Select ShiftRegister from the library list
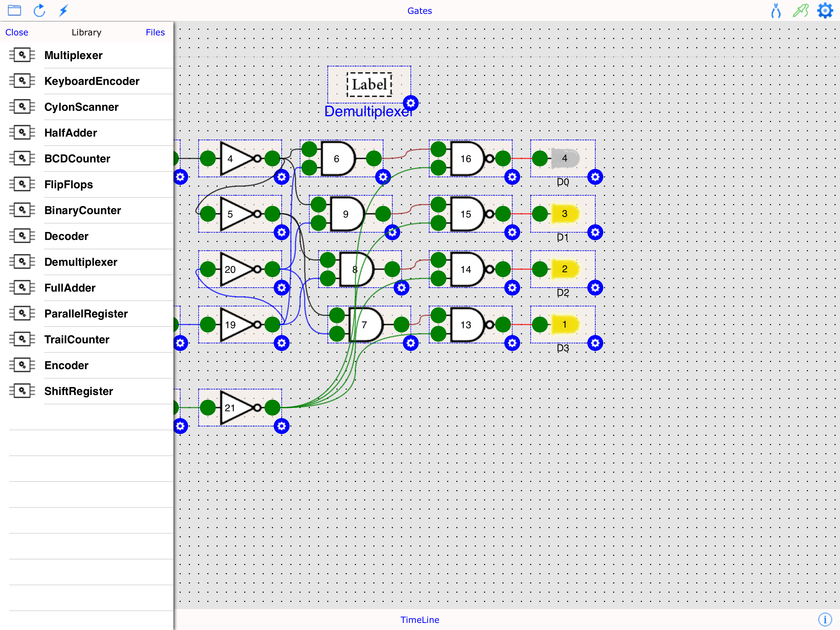840x630 pixels. click(x=87, y=391)
